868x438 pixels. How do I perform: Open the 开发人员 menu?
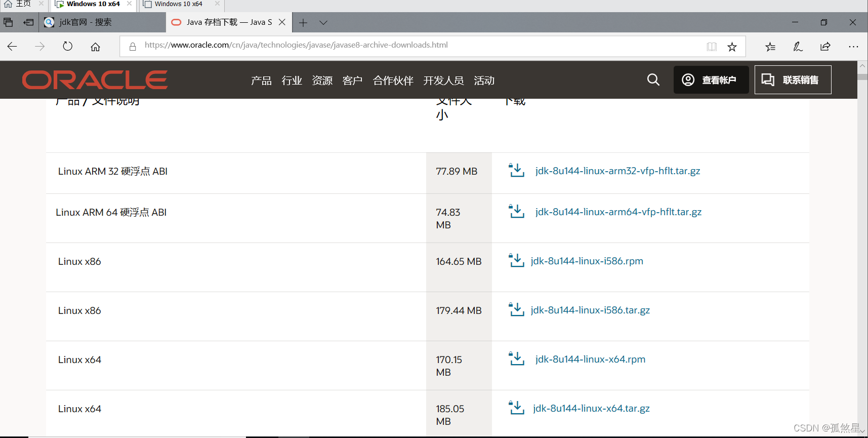coord(443,81)
